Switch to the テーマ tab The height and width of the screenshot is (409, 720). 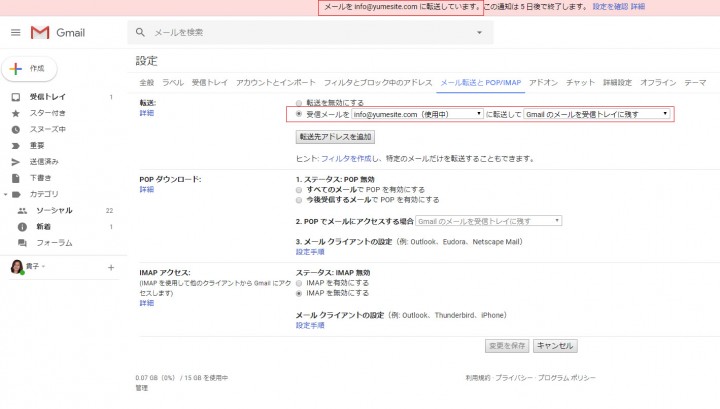pos(695,83)
